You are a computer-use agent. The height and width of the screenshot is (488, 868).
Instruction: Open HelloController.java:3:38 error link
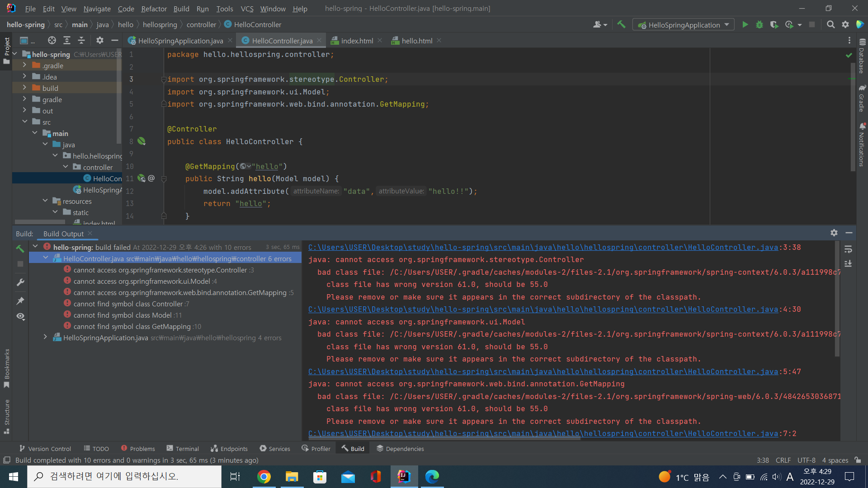click(543, 247)
